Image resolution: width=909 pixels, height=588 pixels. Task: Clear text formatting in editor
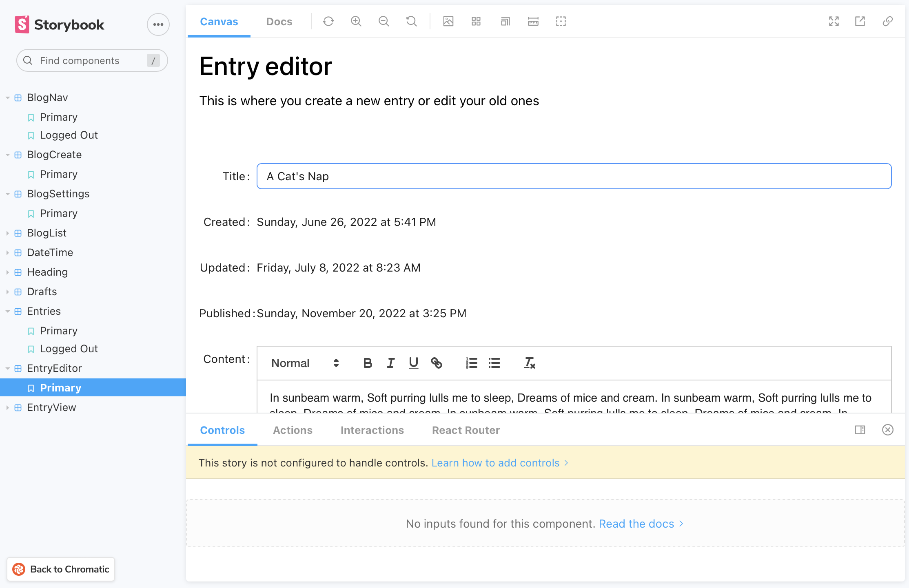click(x=529, y=363)
